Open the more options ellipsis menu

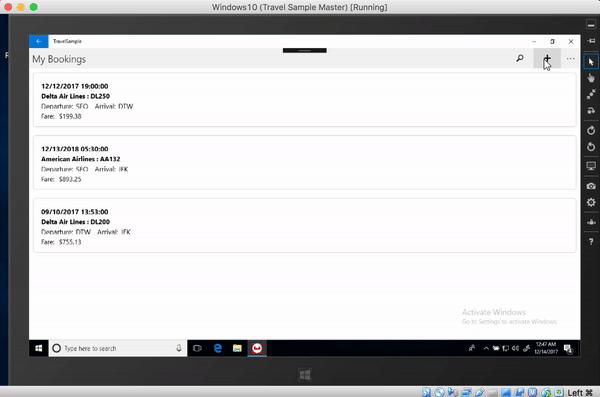pos(571,59)
